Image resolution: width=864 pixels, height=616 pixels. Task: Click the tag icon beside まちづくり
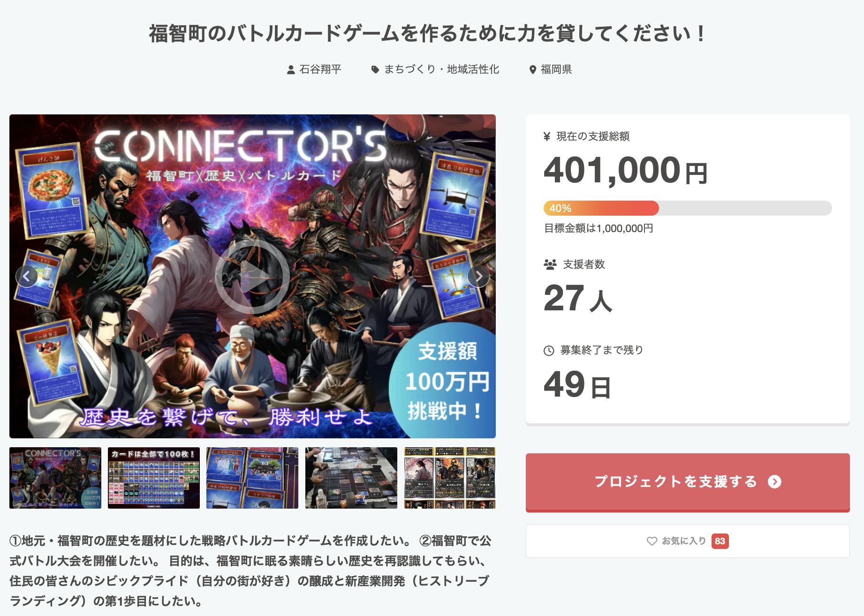coord(375,70)
